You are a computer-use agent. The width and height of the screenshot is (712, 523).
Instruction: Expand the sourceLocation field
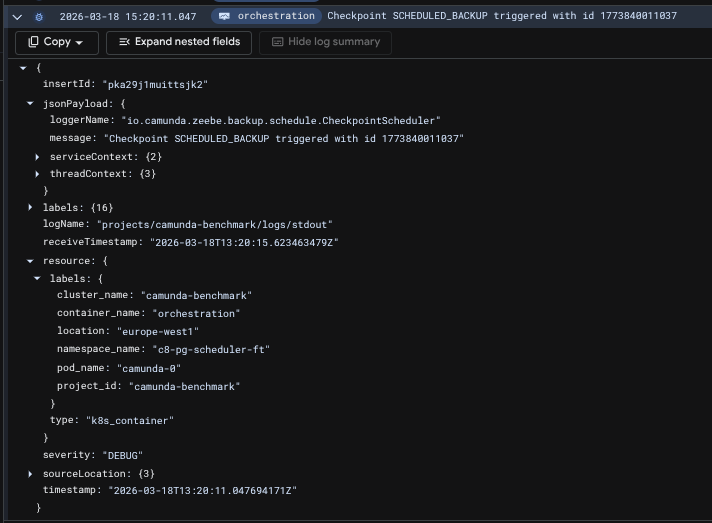click(x=30, y=473)
